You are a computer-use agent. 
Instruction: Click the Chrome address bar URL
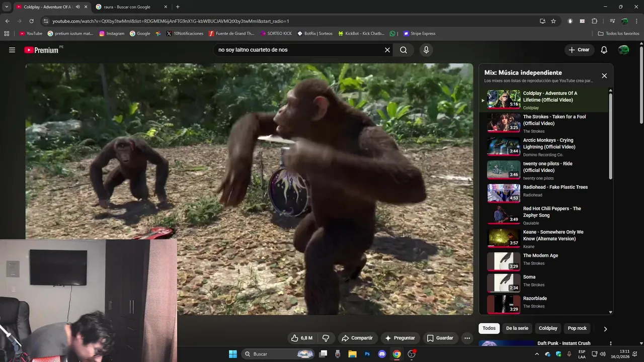click(171, 21)
